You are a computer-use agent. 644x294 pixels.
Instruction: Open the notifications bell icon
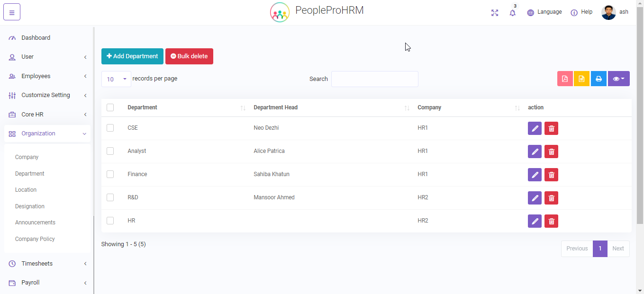click(512, 13)
